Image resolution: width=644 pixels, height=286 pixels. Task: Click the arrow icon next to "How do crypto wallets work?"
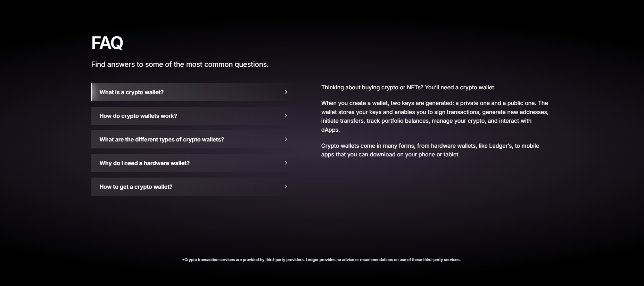(286, 116)
